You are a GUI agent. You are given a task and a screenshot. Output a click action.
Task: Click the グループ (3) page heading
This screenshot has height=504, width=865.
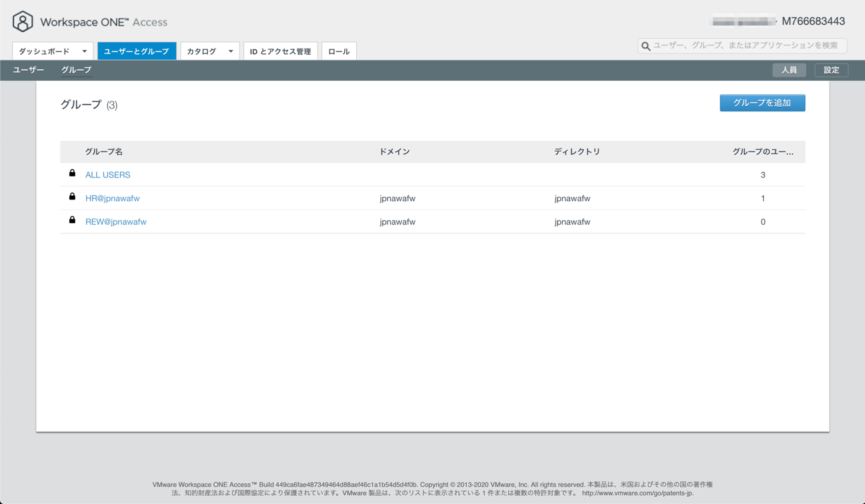point(89,105)
